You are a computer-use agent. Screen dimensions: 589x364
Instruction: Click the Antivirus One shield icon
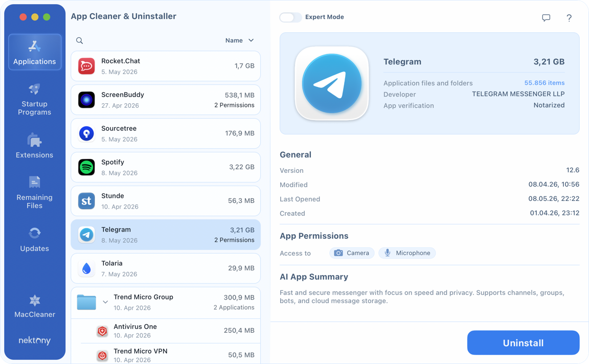(102, 331)
